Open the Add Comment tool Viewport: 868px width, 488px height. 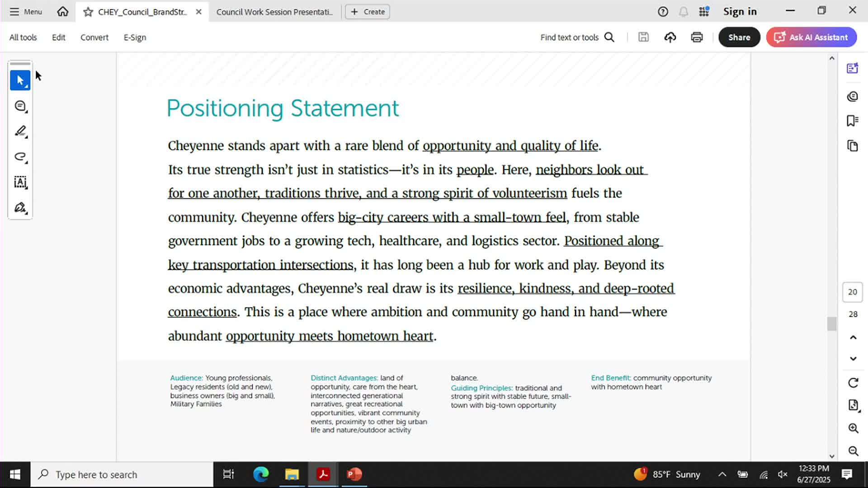pyautogui.click(x=20, y=105)
